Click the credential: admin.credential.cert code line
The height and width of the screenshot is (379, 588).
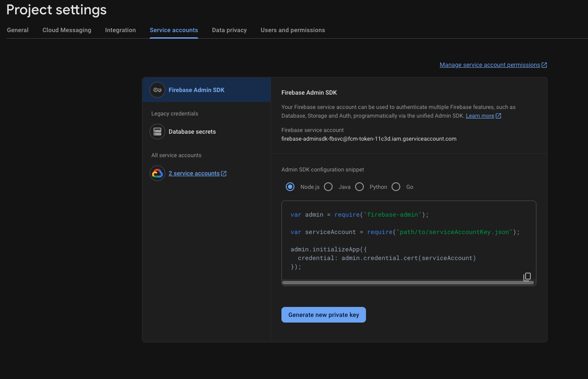[387, 258]
